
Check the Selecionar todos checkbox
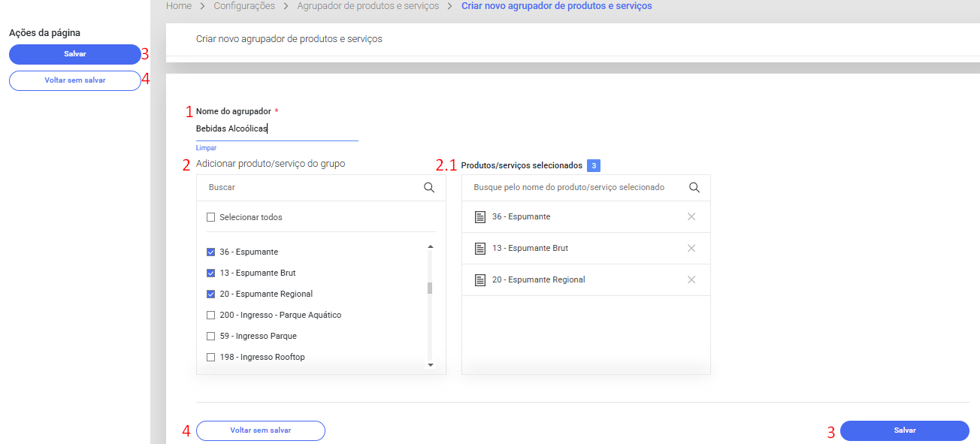tap(211, 217)
